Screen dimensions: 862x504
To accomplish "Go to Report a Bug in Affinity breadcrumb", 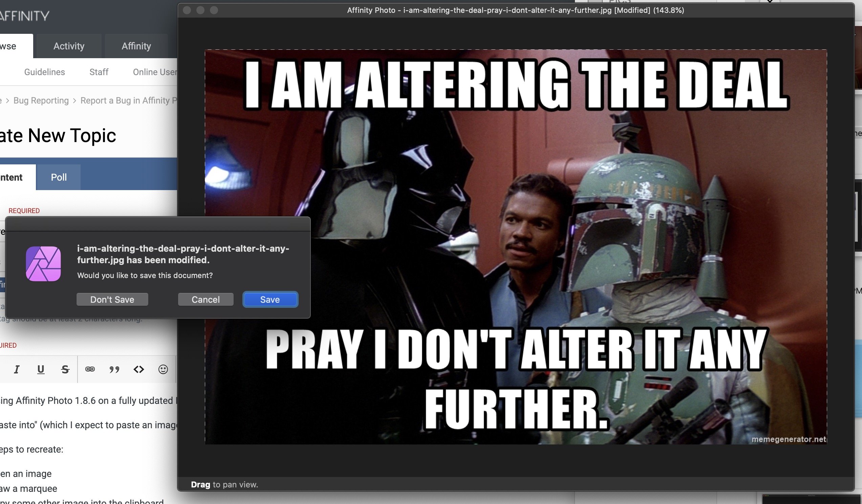I will [129, 100].
